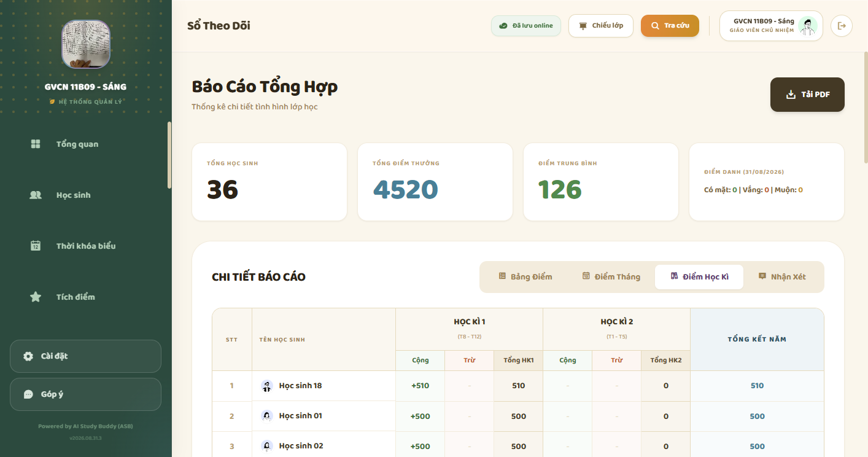The height and width of the screenshot is (457, 868).
Task: Click the teacher avatar icon in the header
Action: click(x=808, y=26)
